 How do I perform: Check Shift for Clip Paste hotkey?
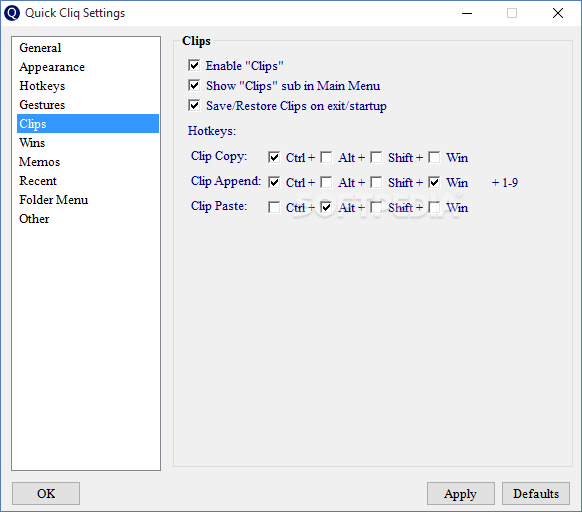coord(376,207)
